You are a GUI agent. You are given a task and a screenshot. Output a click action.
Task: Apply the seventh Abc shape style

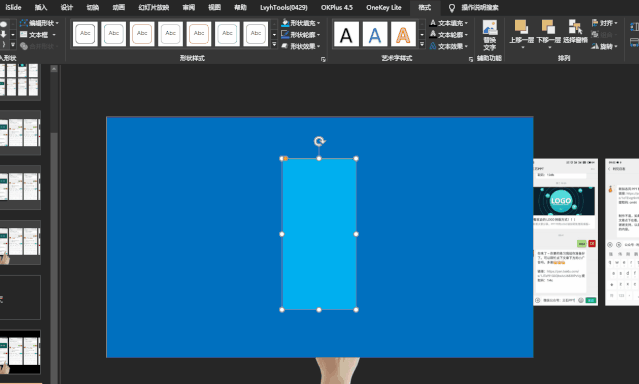pyautogui.click(x=256, y=34)
